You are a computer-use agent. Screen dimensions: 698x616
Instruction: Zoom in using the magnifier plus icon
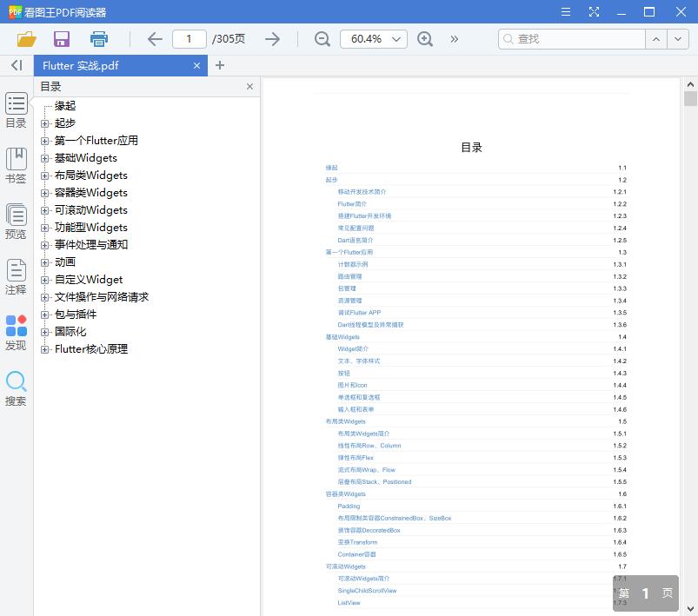(426, 39)
